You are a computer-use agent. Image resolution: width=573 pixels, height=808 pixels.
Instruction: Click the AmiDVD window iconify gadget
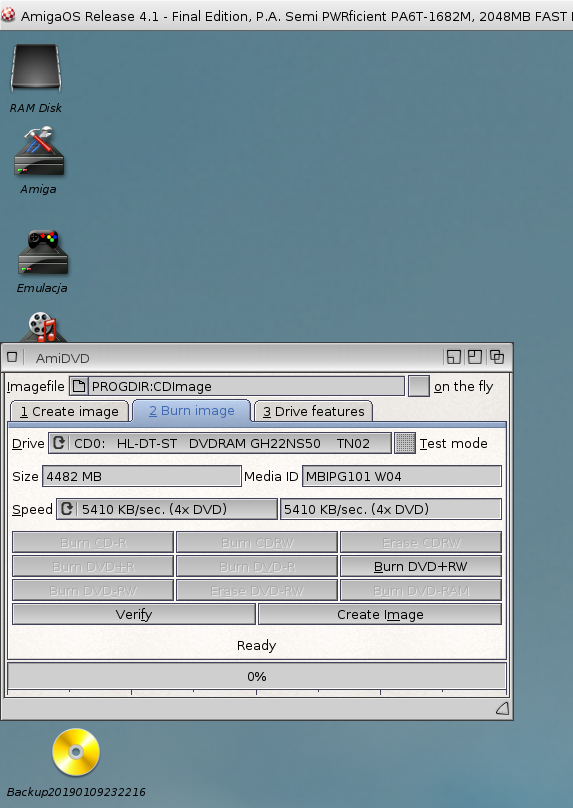point(453,357)
